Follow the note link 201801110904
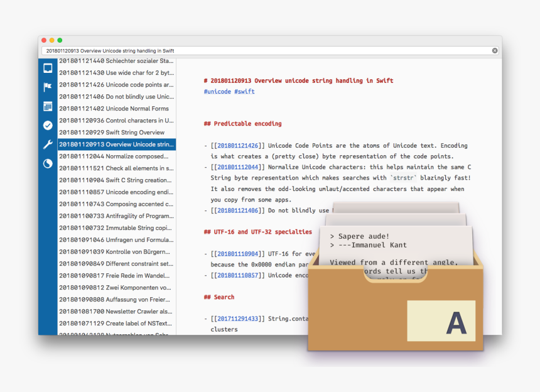The width and height of the screenshot is (540, 392). pyautogui.click(x=237, y=254)
